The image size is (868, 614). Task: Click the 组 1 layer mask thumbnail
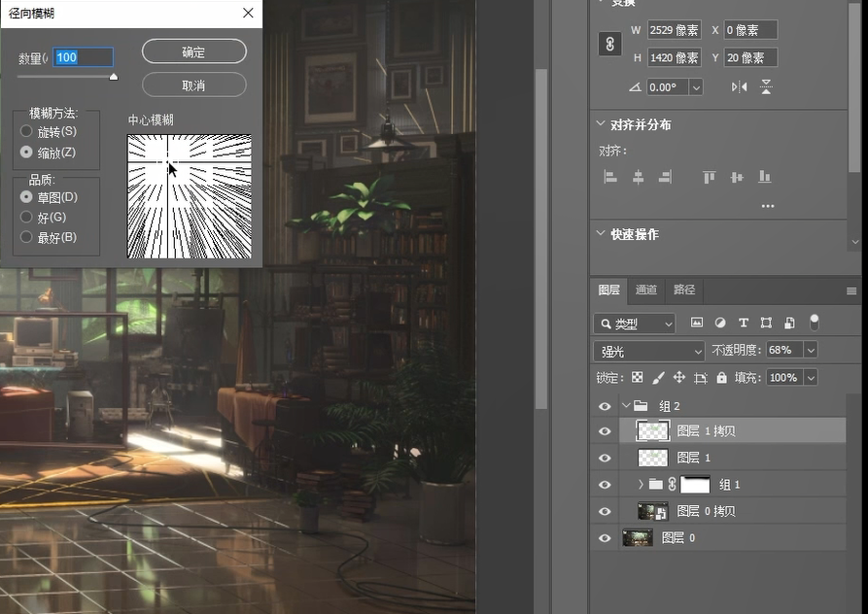pos(695,485)
